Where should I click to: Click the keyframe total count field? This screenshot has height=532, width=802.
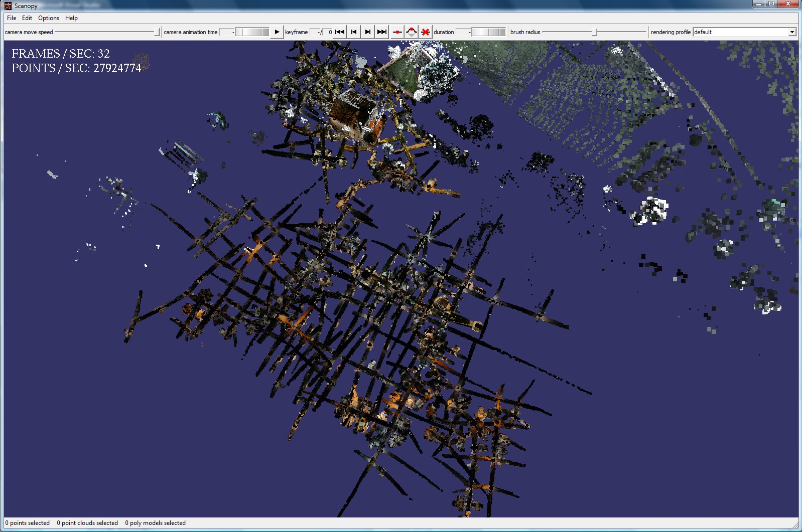click(328, 32)
